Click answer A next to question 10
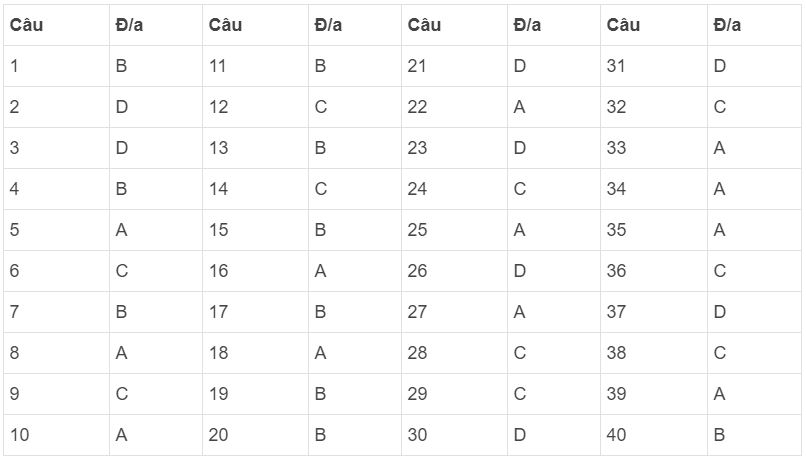 click(x=122, y=435)
